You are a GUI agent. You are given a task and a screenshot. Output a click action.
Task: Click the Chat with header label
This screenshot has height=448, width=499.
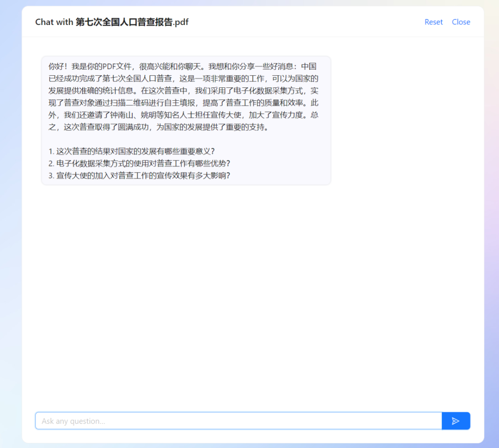[53, 22]
